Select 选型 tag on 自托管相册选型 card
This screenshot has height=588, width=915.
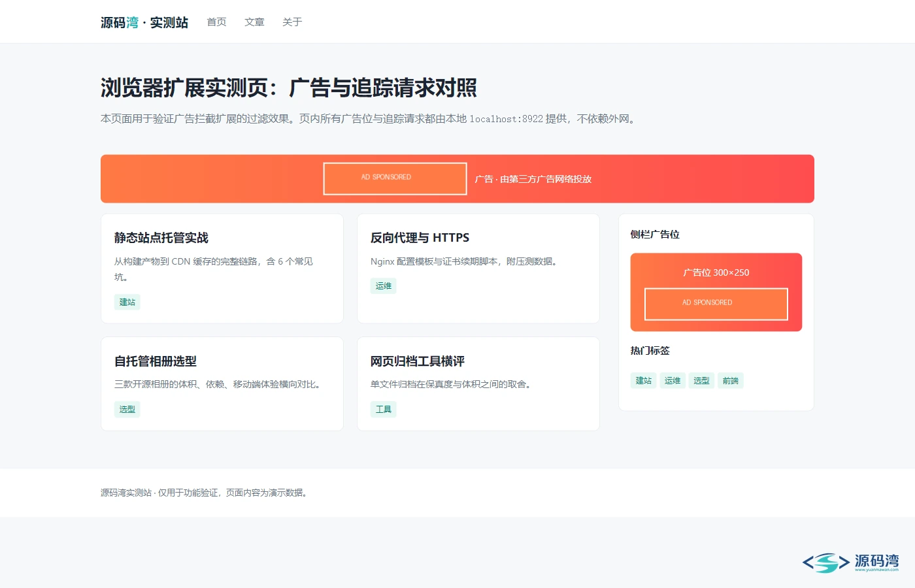tap(127, 410)
